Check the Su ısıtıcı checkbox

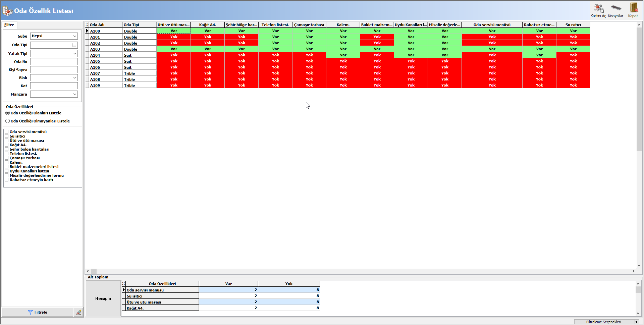tap(6, 136)
